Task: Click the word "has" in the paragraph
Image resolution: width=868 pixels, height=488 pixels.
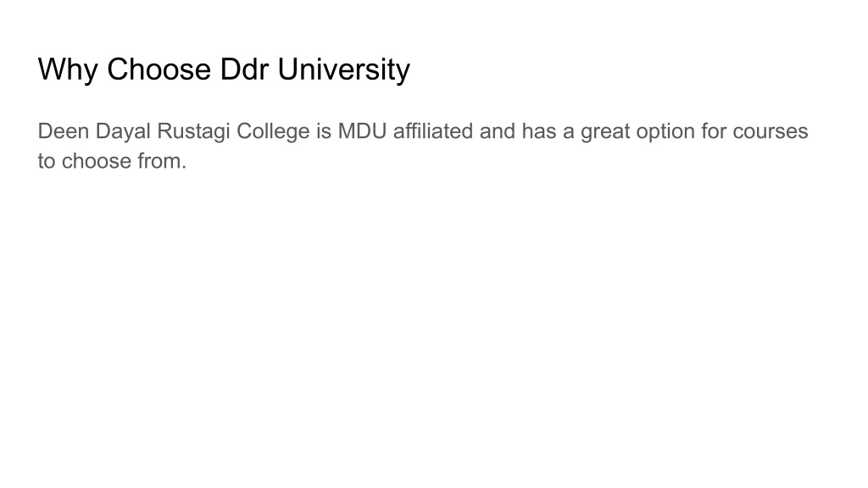Action: click(538, 131)
